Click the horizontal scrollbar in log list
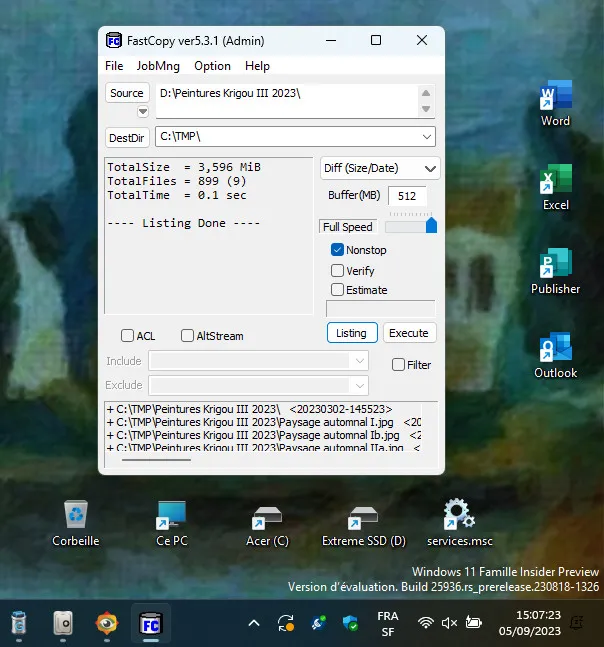The width and height of the screenshot is (604, 647). (156, 459)
